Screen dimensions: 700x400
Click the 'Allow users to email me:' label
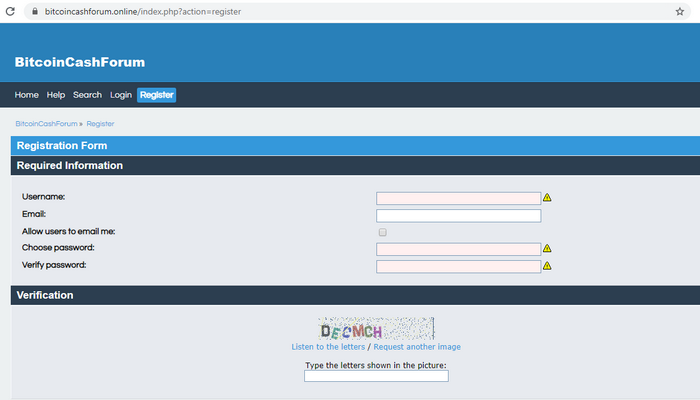[x=68, y=232]
